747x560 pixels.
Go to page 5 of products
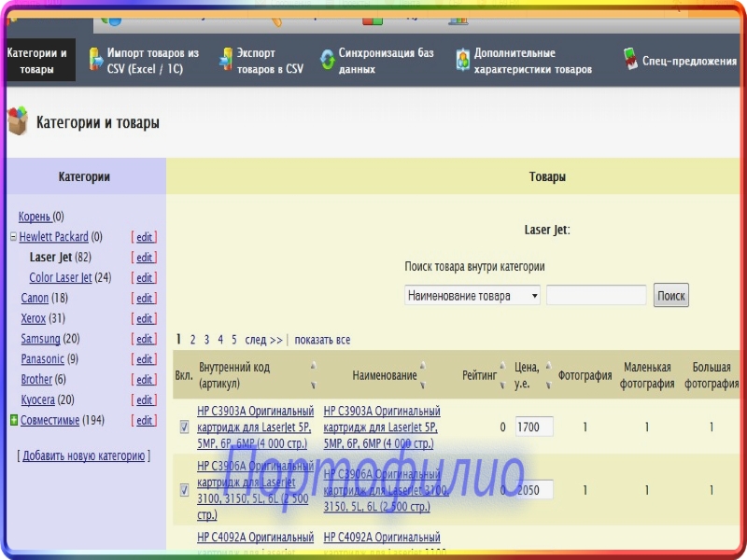coord(234,340)
